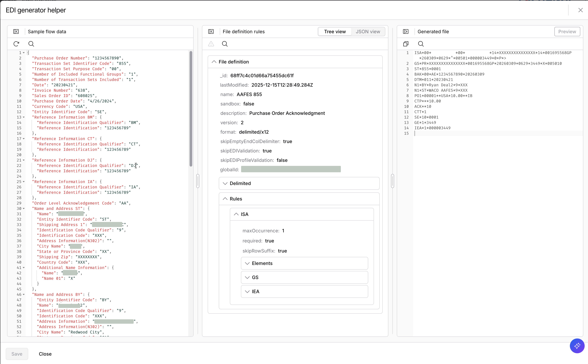
Task: Click the name value AAFES 855
Action: tap(249, 94)
